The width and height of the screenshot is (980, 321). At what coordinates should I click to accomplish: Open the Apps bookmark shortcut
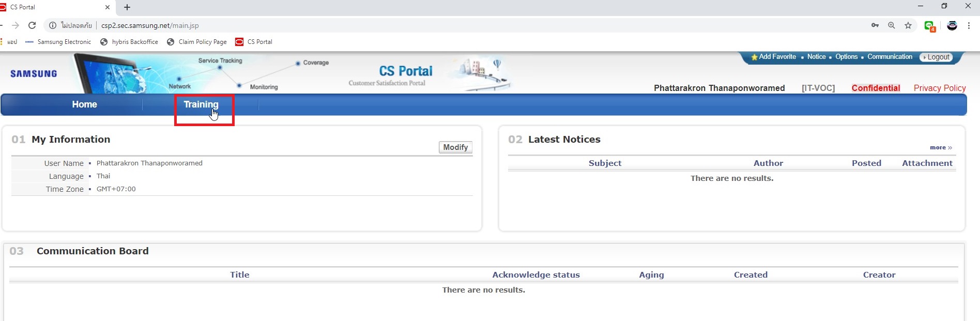9,42
